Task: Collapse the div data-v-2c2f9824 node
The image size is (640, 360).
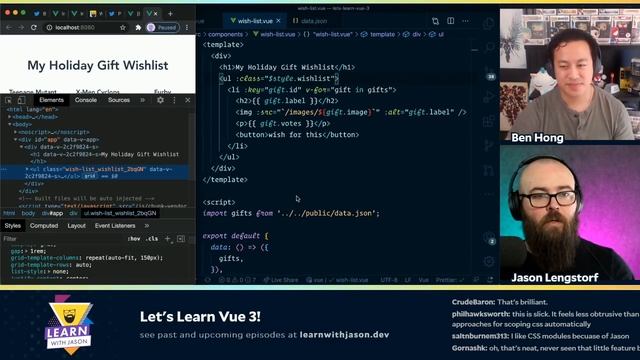Action: (21, 147)
